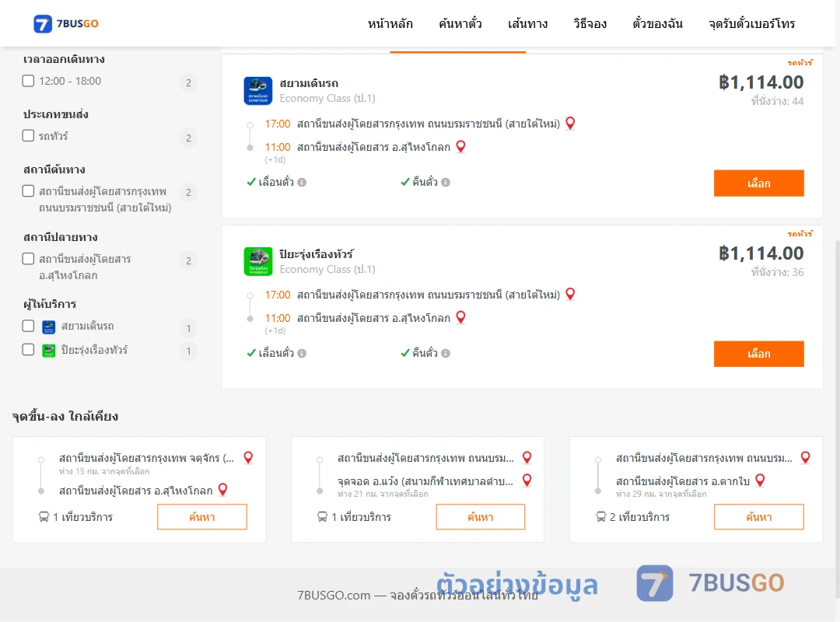The image size is (840, 622).
Task: Open map pin for ปิยะรุ่งเรืองทัวร์ departure station
Action: point(571,294)
